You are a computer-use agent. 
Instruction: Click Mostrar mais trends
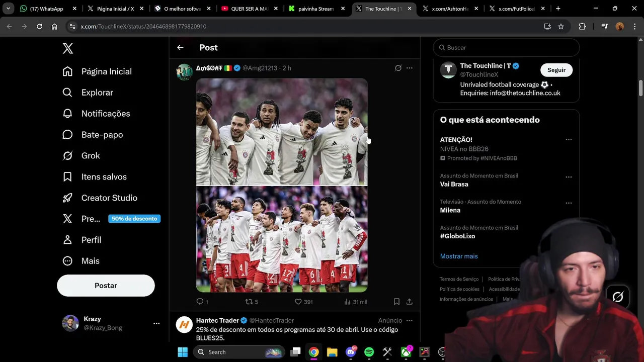tap(459, 256)
